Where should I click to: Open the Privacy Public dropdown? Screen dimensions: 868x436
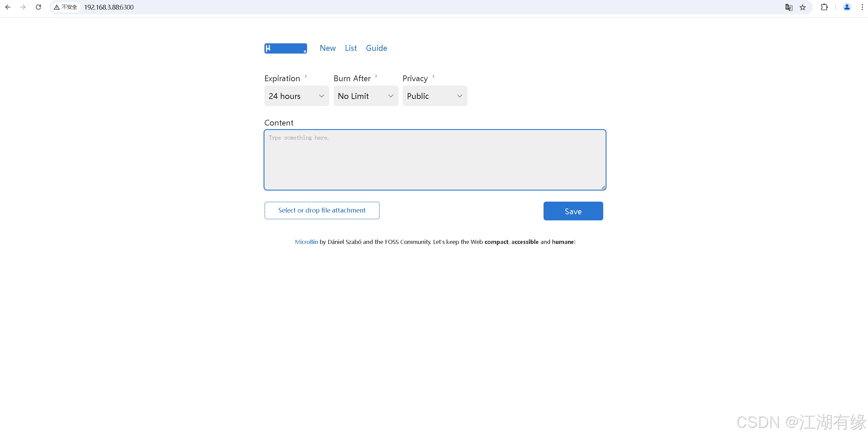click(435, 96)
